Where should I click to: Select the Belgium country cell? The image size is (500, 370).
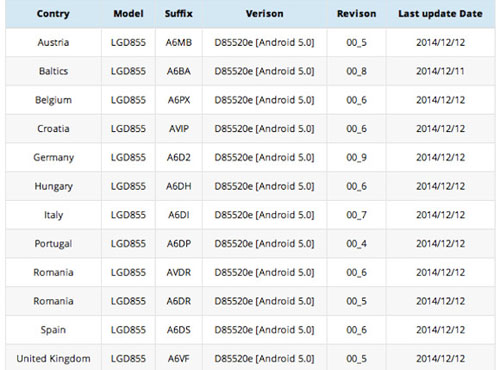[53, 100]
